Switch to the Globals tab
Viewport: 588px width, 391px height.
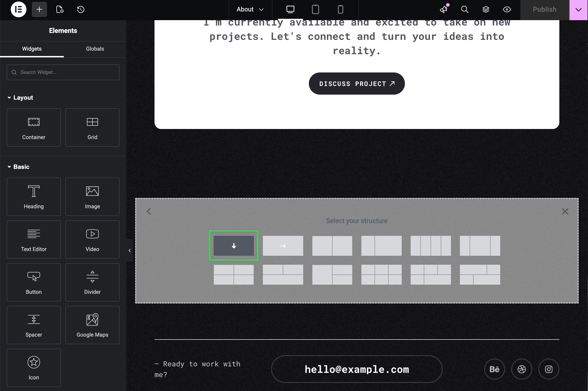pyautogui.click(x=95, y=49)
